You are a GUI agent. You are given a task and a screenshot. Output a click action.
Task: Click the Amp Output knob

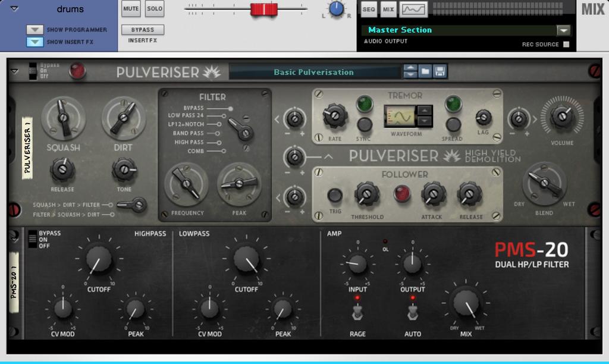413,263
